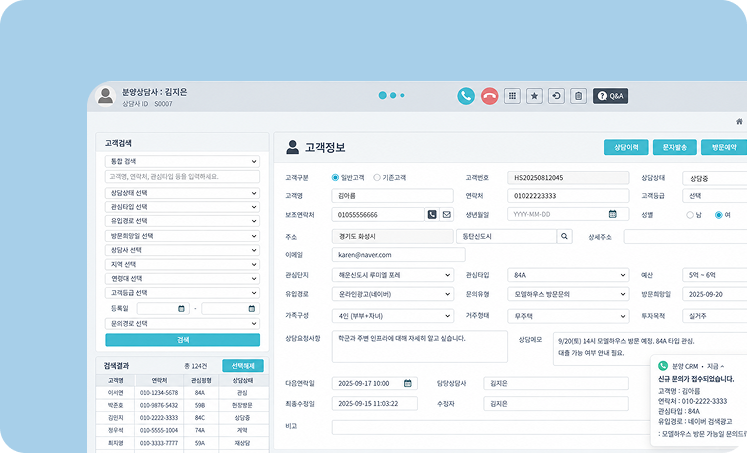The width and height of the screenshot is (747, 453).
Task: Select the 이서연 row in search results
Action: coord(182,393)
